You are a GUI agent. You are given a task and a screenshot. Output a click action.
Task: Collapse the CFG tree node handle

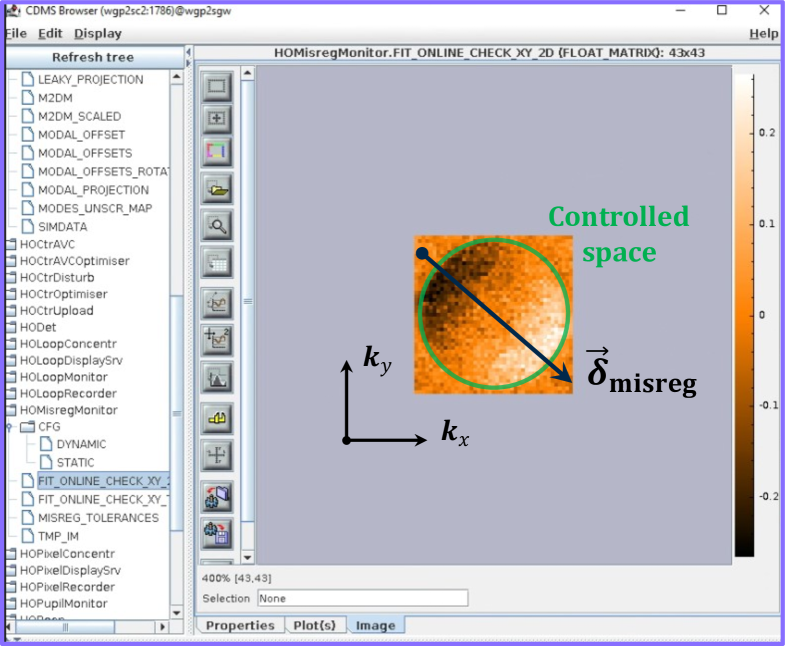tap(9, 427)
